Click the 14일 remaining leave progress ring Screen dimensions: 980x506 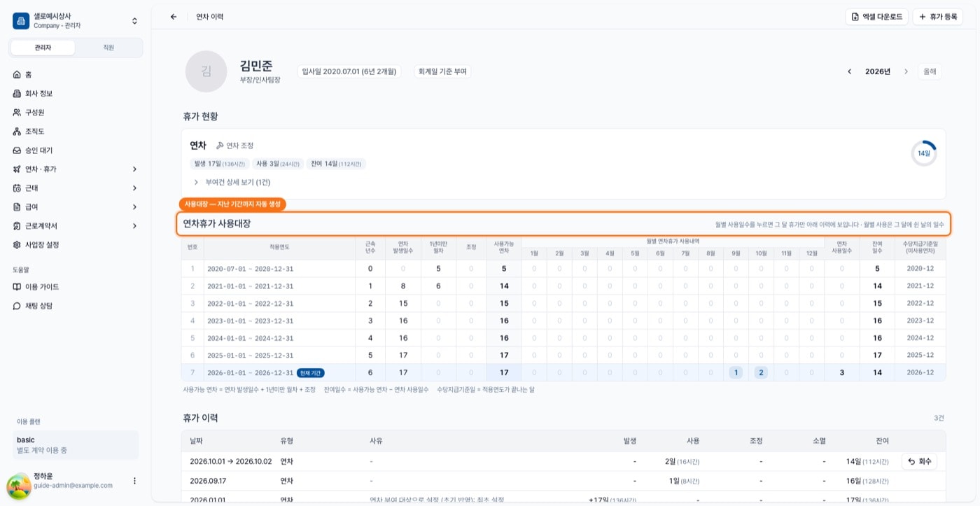(924, 153)
